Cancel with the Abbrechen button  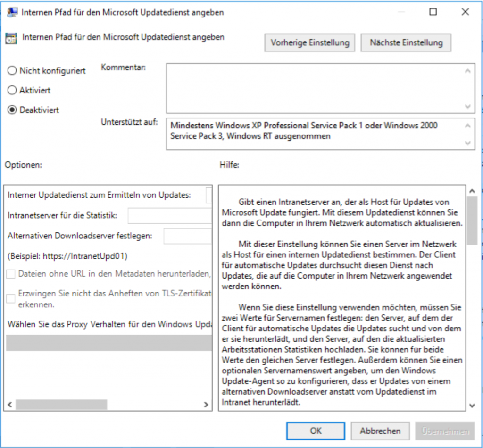pyautogui.click(x=380, y=431)
